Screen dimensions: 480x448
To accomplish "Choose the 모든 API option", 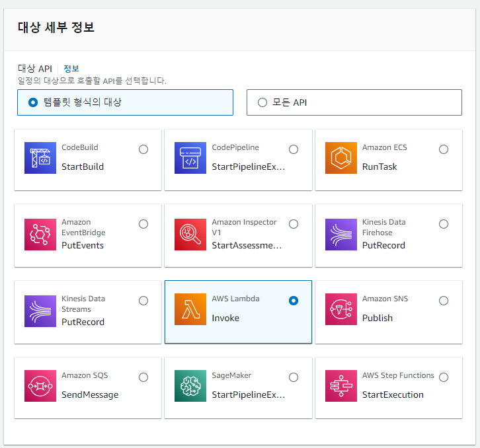I will click(x=354, y=102).
